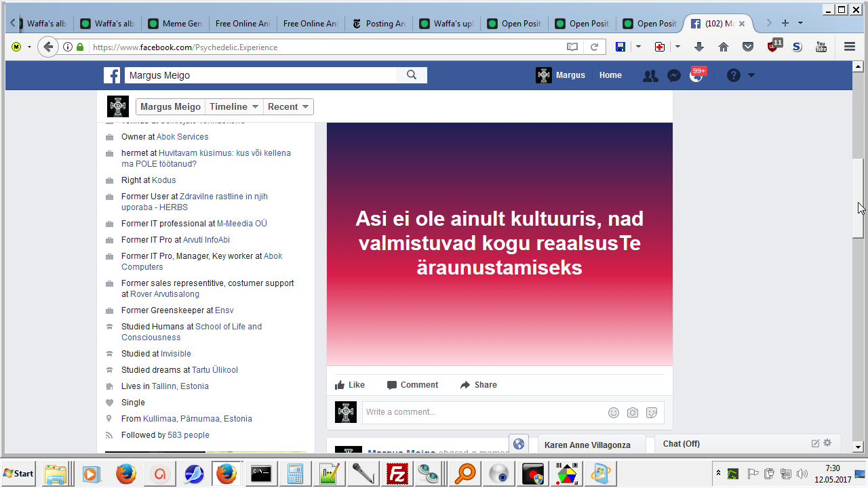Post a sticker via the sticker icon
868x488 pixels.
pos(652,412)
